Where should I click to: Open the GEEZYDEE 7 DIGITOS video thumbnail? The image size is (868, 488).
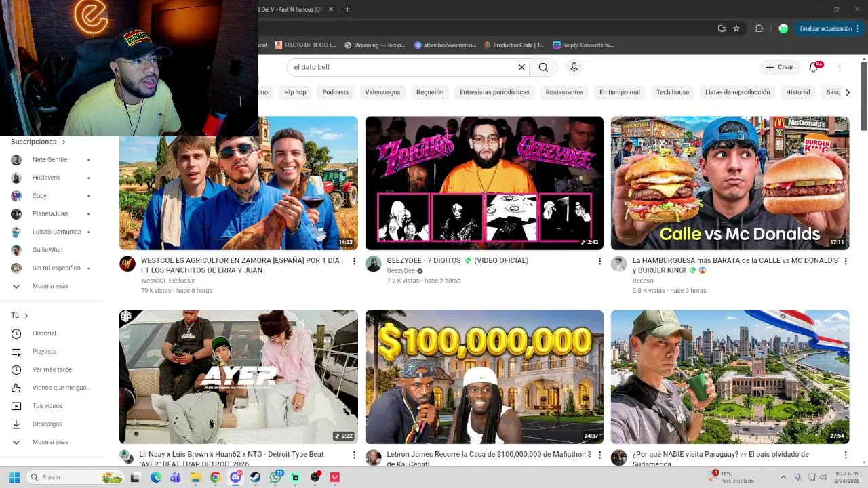(484, 183)
